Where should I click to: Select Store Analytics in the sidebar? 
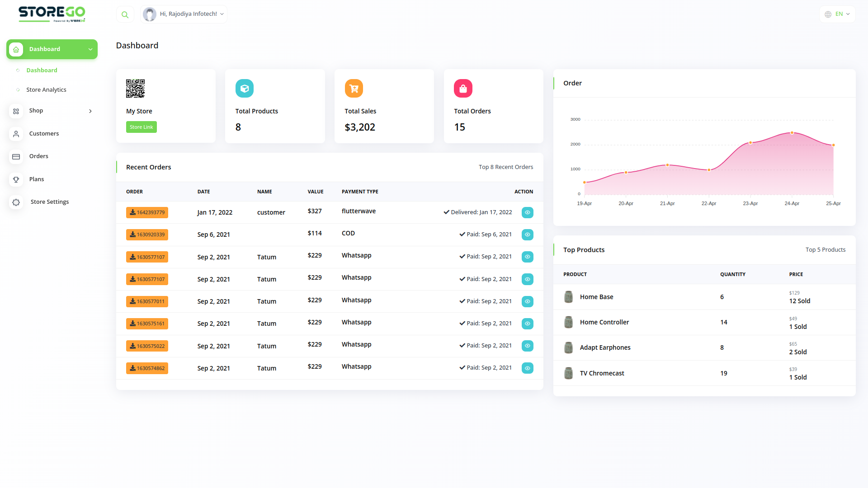pyautogui.click(x=46, y=89)
